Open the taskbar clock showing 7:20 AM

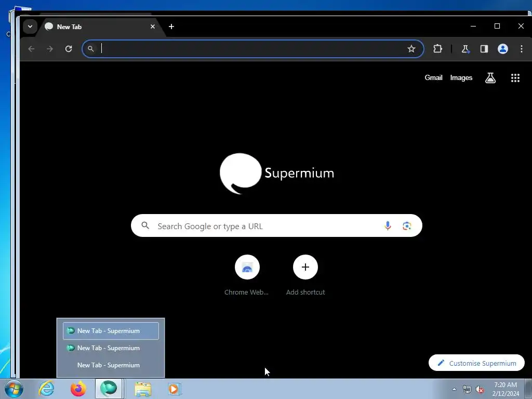pos(506,389)
